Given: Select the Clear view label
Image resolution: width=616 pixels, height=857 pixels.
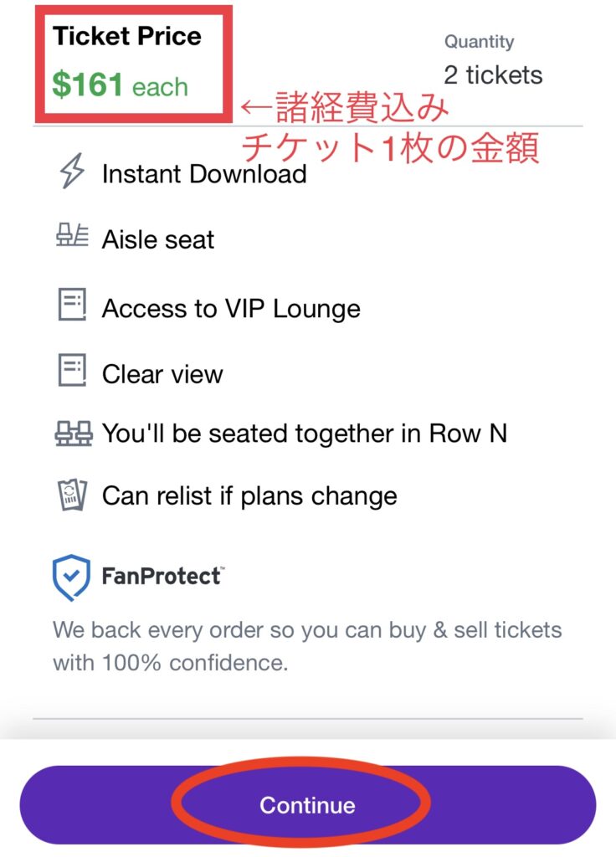Looking at the screenshot, I should pos(162,374).
